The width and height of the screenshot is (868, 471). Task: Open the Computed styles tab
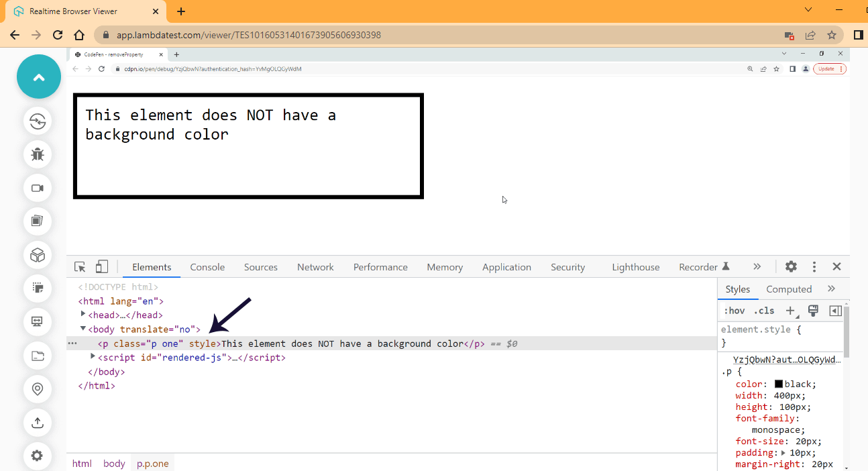point(789,289)
